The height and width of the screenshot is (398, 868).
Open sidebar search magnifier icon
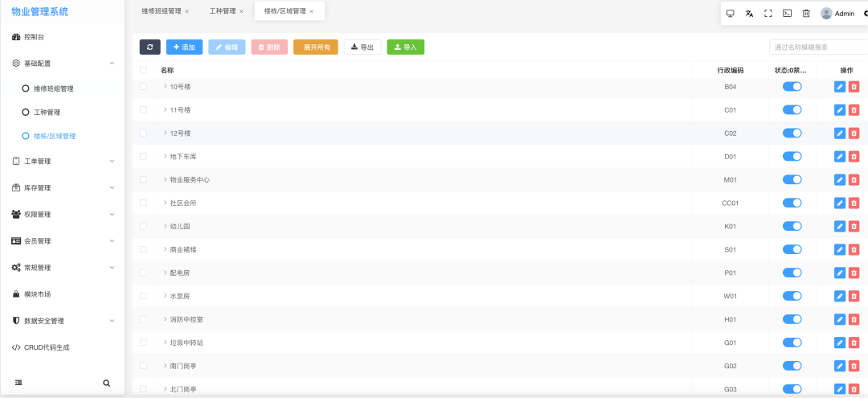pos(106,383)
